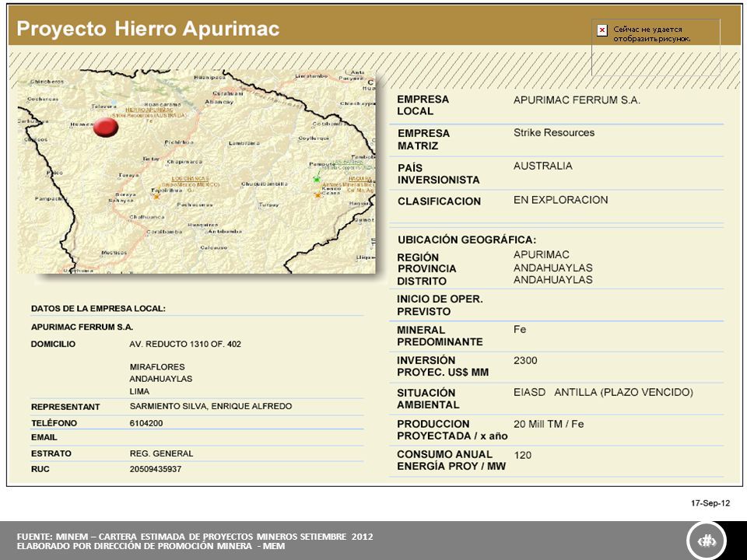Image resolution: width=747 pixels, height=560 pixels.
Task: Select the 'REGIÓN' label
Action: (x=418, y=257)
